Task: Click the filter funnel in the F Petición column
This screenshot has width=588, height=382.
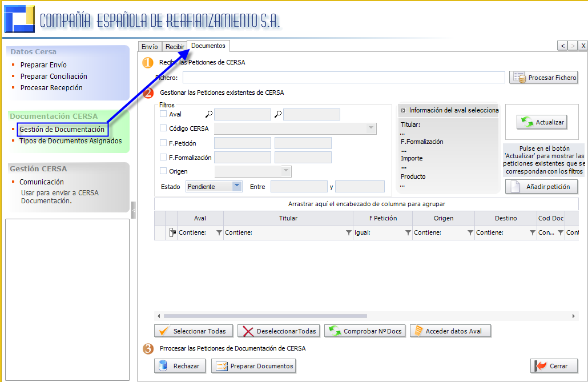Action: [x=408, y=232]
